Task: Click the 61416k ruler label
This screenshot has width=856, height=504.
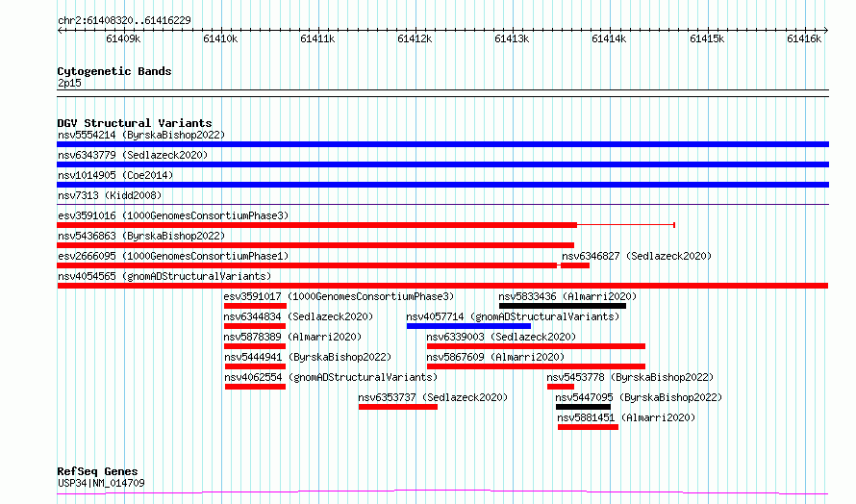Action: click(x=804, y=38)
